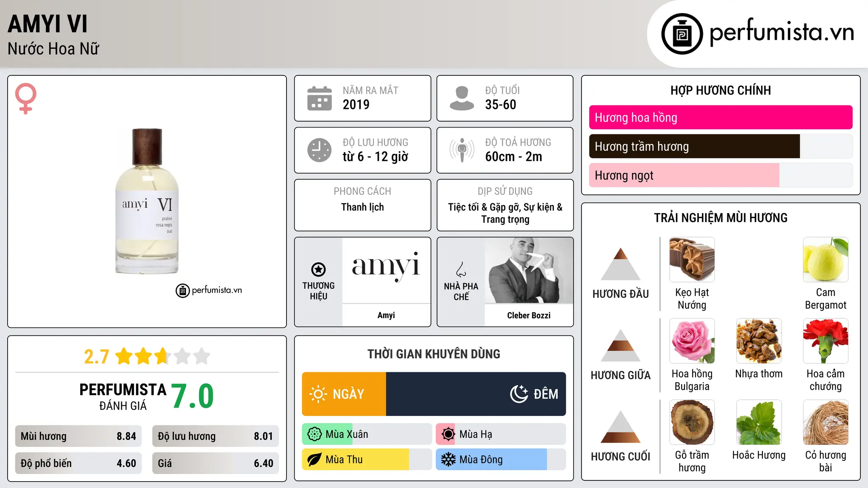
Task: Select the person icon beside Độ tuổi
Action: click(x=462, y=98)
